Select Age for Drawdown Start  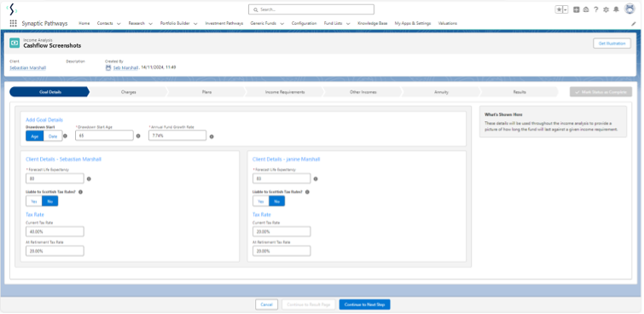tap(34, 136)
